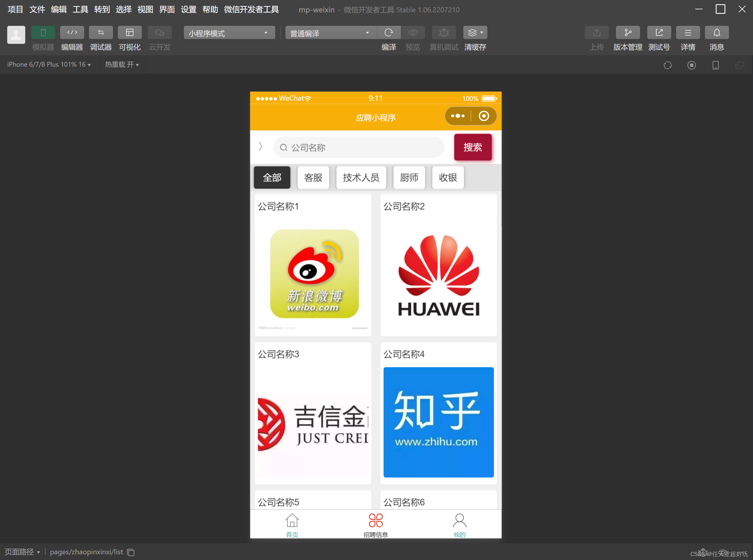The image size is (753, 560).
Task: Open the hot reload (热重载 开) dropdown
Action: click(x=122, y=64)
